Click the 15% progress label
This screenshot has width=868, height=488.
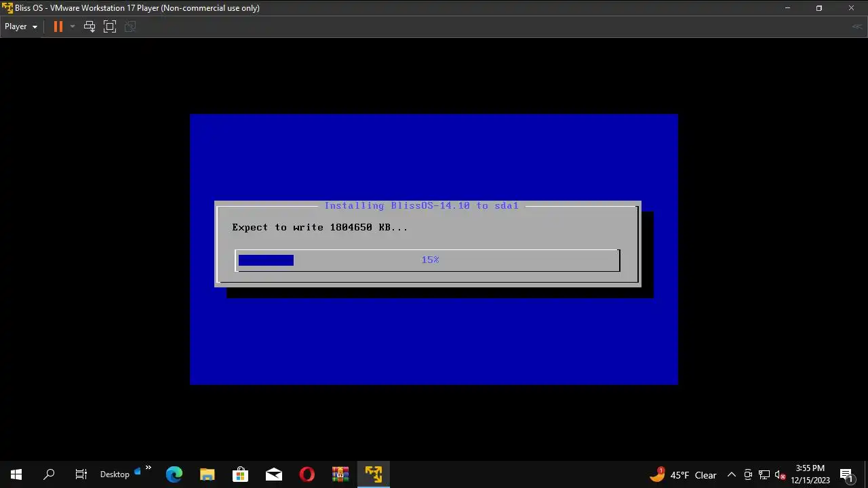click(x=430, y=260)
